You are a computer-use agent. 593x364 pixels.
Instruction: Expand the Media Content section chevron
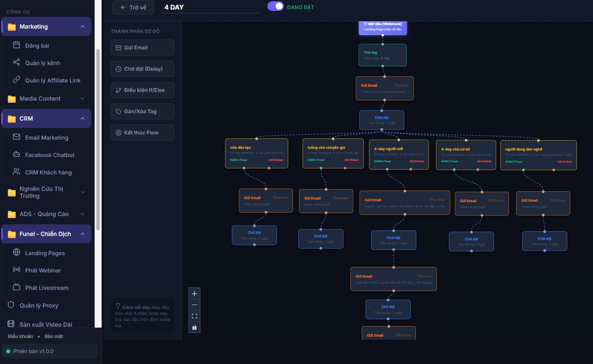[x=82, y=99]
